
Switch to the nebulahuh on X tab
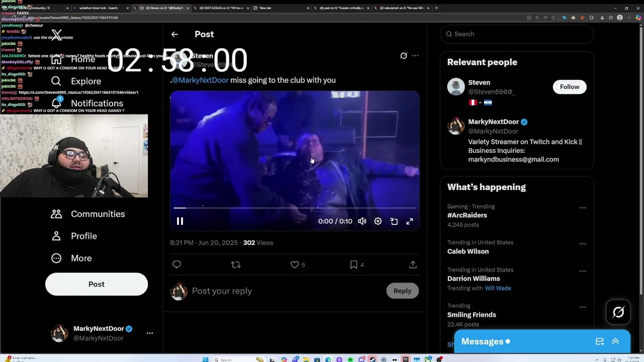click(x=402, y=8)
